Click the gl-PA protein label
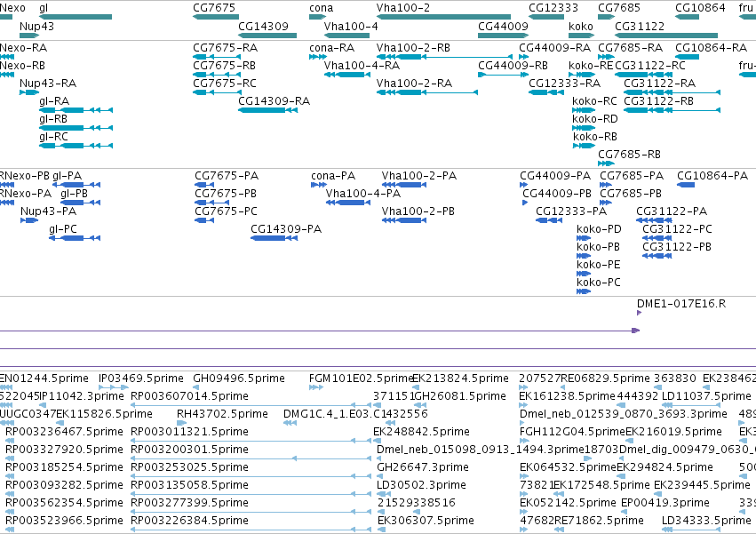 tap(67, 176)
